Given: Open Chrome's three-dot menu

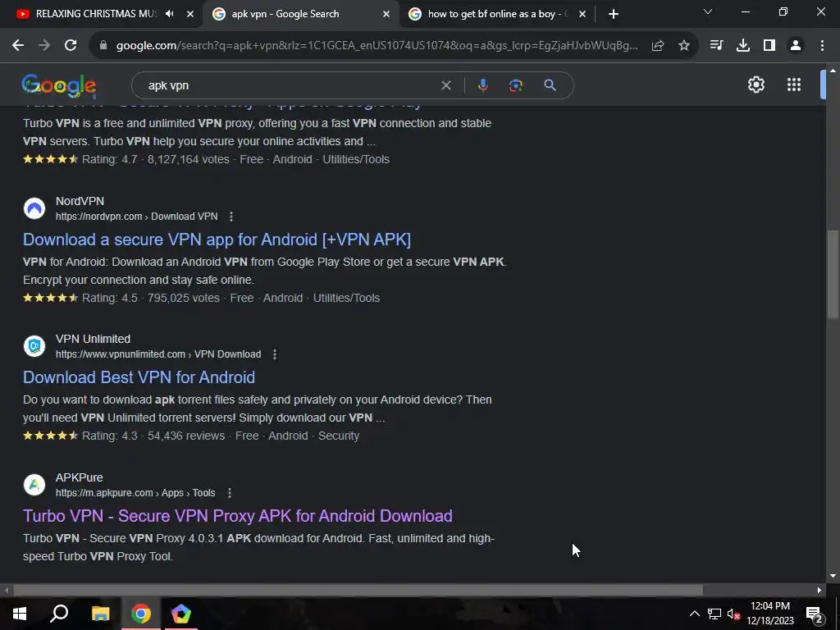Looking at the screenshot, I should pyautogui.click(x=822, y=46).
